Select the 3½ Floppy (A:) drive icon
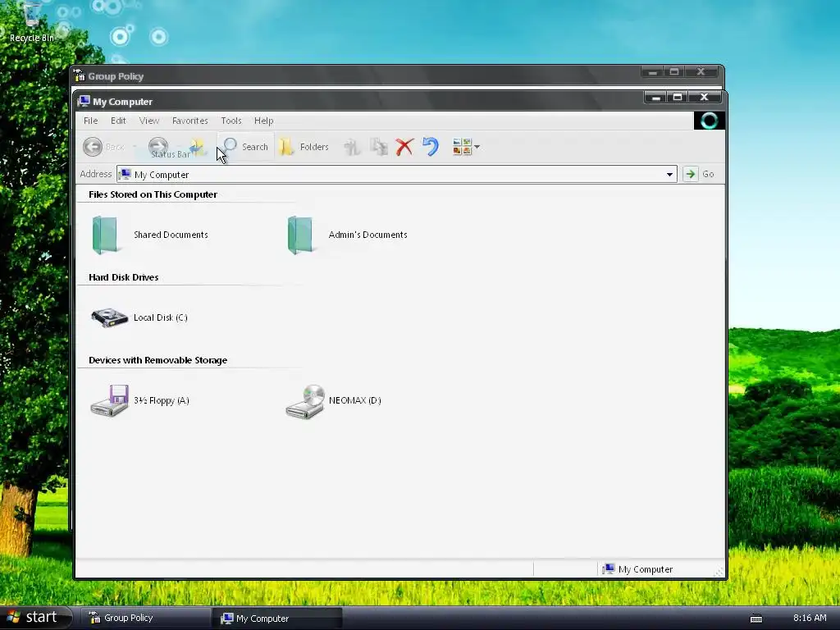 tap(109, 400)
